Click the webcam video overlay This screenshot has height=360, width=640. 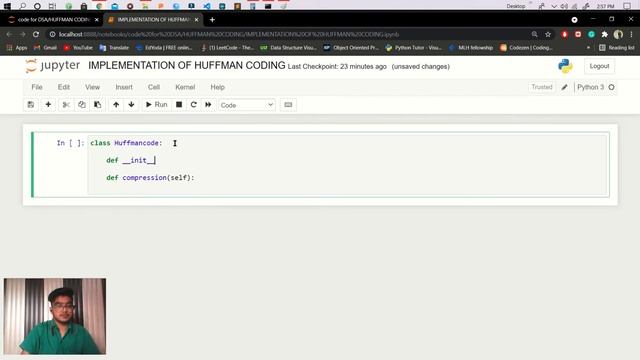click(x=55, y=316)
